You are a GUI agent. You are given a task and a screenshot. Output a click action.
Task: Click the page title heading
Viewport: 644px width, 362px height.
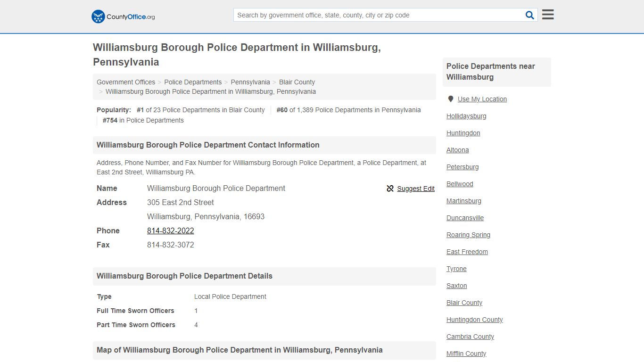coord(237,55)
